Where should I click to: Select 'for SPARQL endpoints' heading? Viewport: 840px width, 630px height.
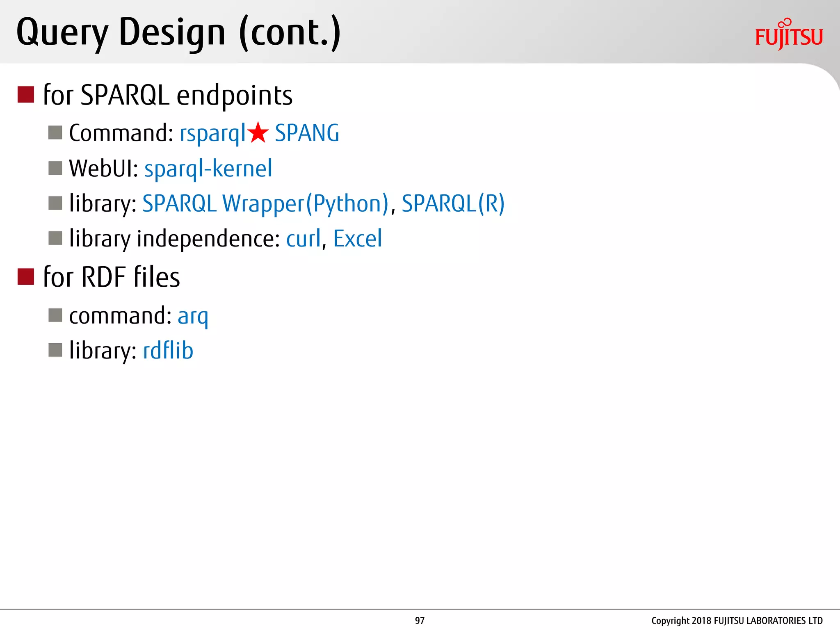tap(168, 95)
